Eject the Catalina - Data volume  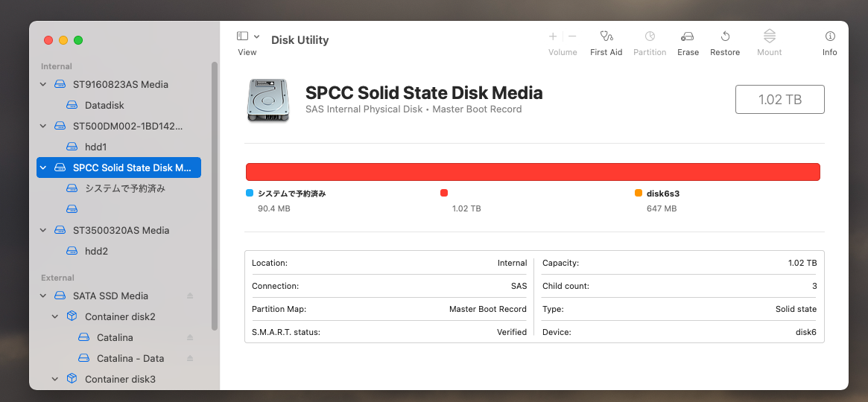[190, 359]
